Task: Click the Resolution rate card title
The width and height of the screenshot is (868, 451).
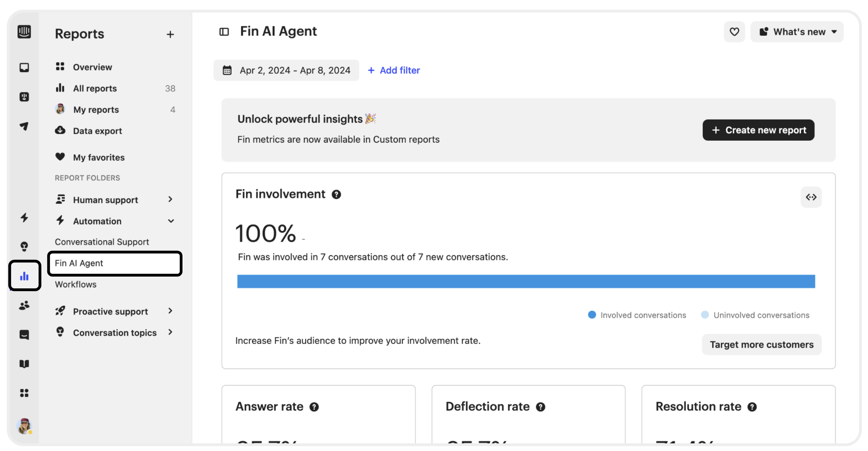Action: pos(698,407)
